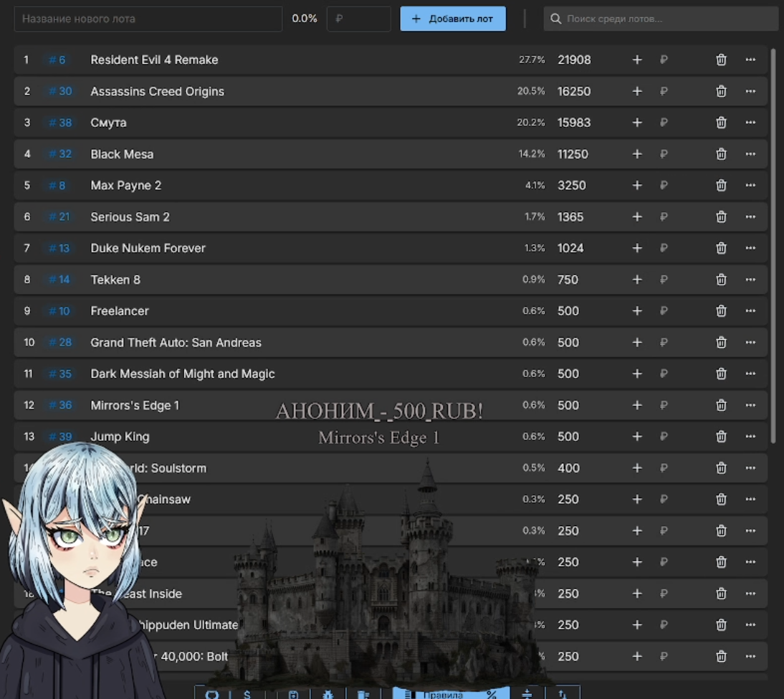Click the plus icon for Dark Messiah of Might and Magic
The height and width of the screenshot is (699, 784).
click(637, 374)
